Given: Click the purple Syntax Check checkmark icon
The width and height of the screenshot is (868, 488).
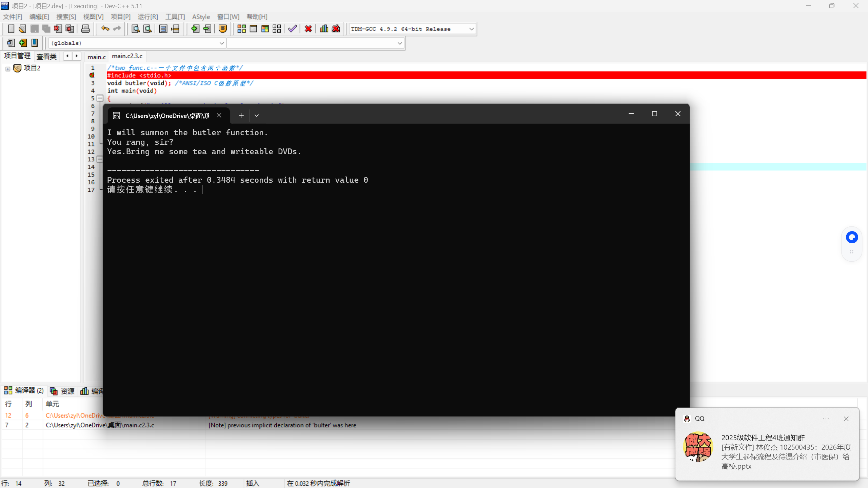Looking at the screenshot, I should tap(292, 29).
